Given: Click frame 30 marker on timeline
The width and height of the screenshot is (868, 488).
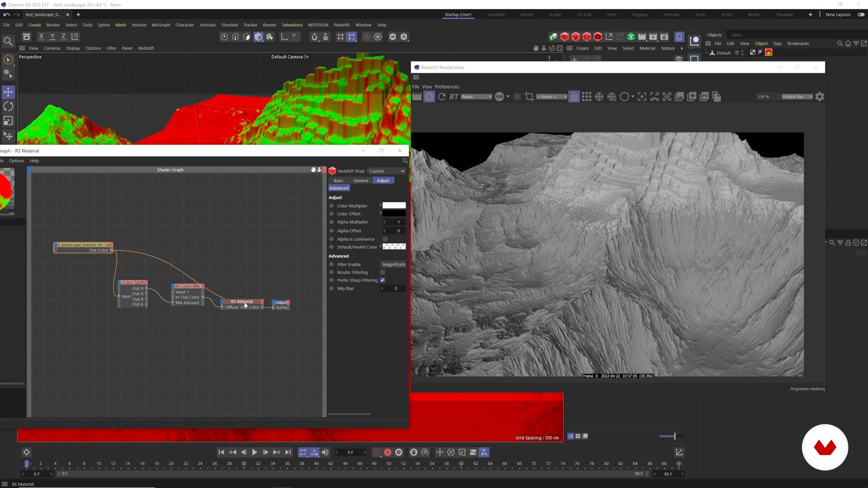Looking at the screenshot, I should click(244, 464).
